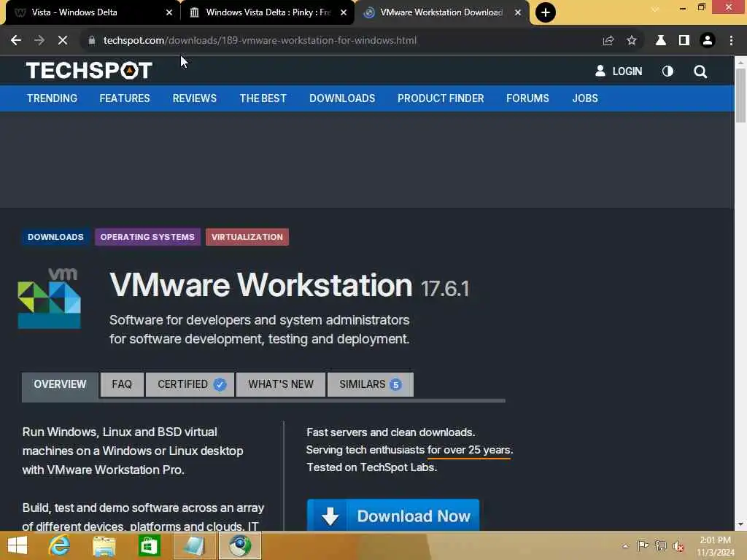The image size is (747, 560).
Task: Click the VMware Workstation logo image
Action: click(50, 298)
